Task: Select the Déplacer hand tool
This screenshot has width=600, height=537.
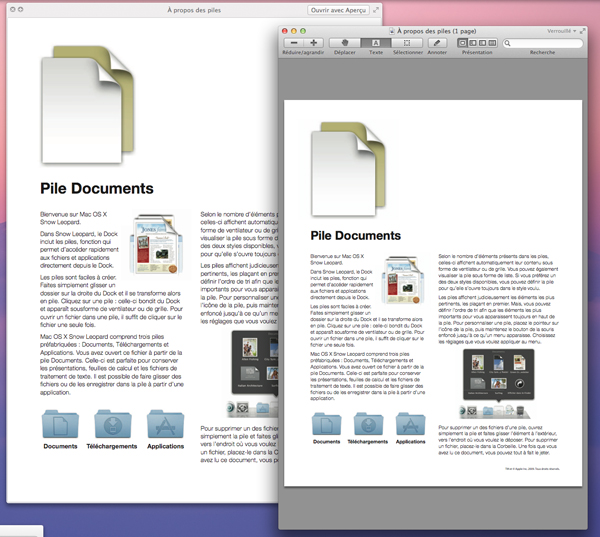Action: 345,43
